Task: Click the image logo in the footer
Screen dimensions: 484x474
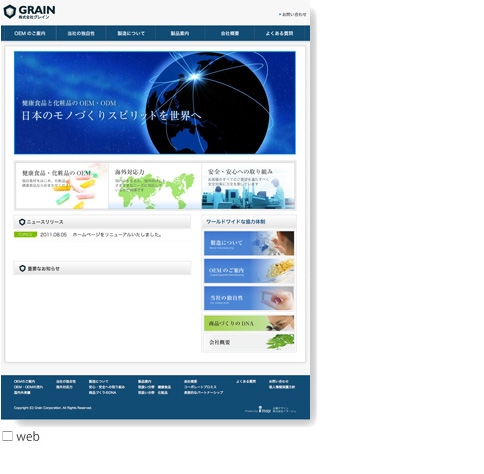Action: (x=265, y=410)
